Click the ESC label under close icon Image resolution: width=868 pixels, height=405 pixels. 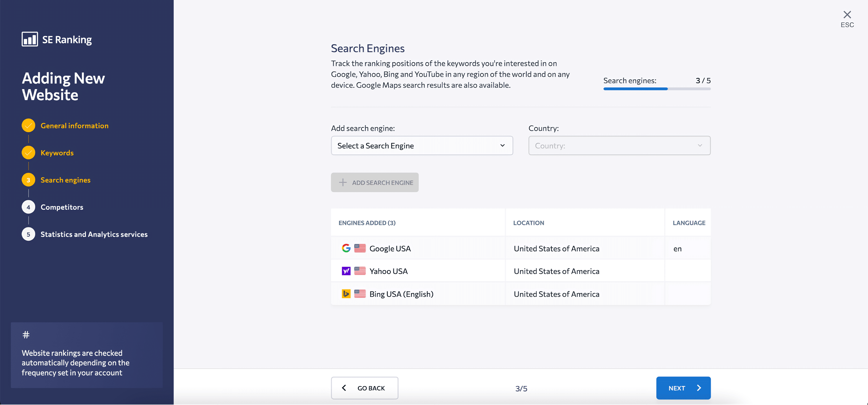847,25
